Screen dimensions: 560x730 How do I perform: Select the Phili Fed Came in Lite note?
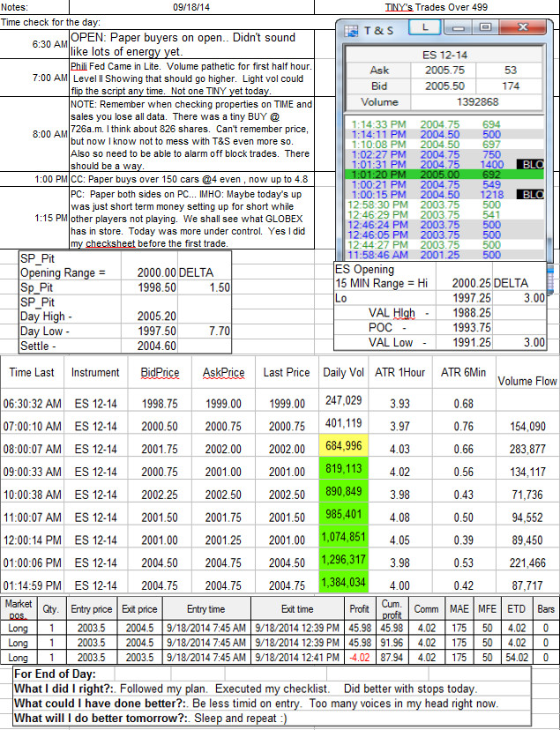coord(191,78)
